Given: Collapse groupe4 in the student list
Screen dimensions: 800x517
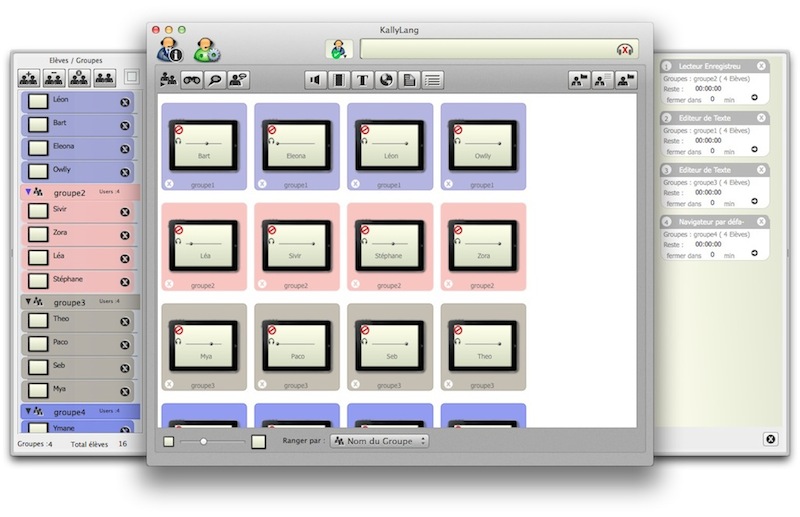Looking at the screenshot, I should (28, 411).
